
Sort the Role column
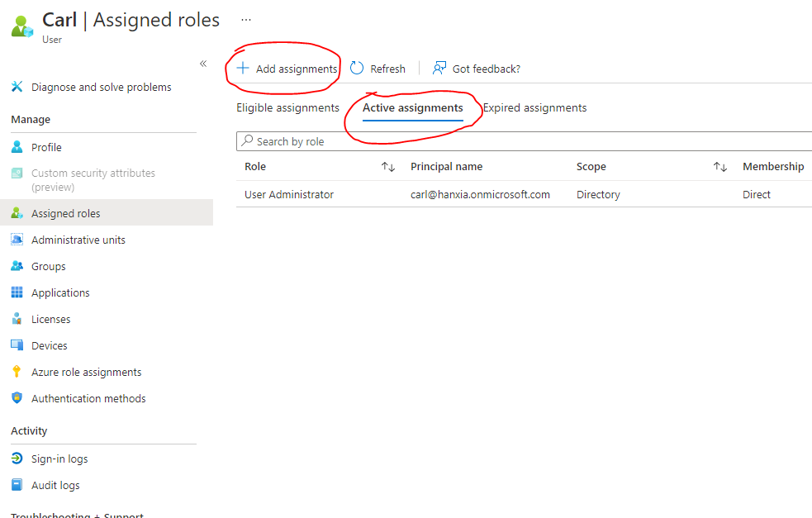pos(388,166)
